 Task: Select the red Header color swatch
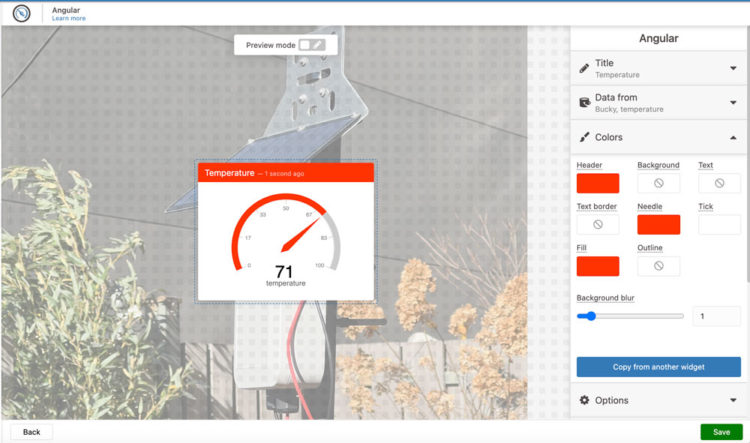[598, 183]
